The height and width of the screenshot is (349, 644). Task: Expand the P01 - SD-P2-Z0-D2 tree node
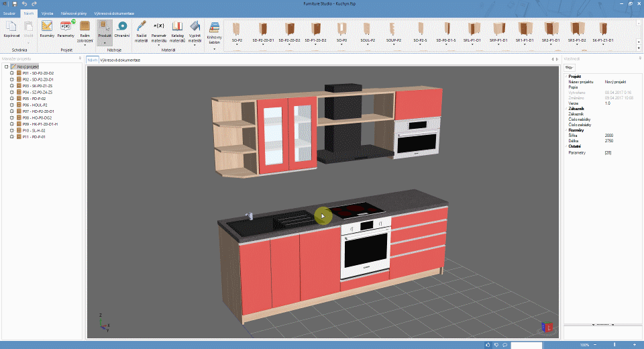point(11,72)
